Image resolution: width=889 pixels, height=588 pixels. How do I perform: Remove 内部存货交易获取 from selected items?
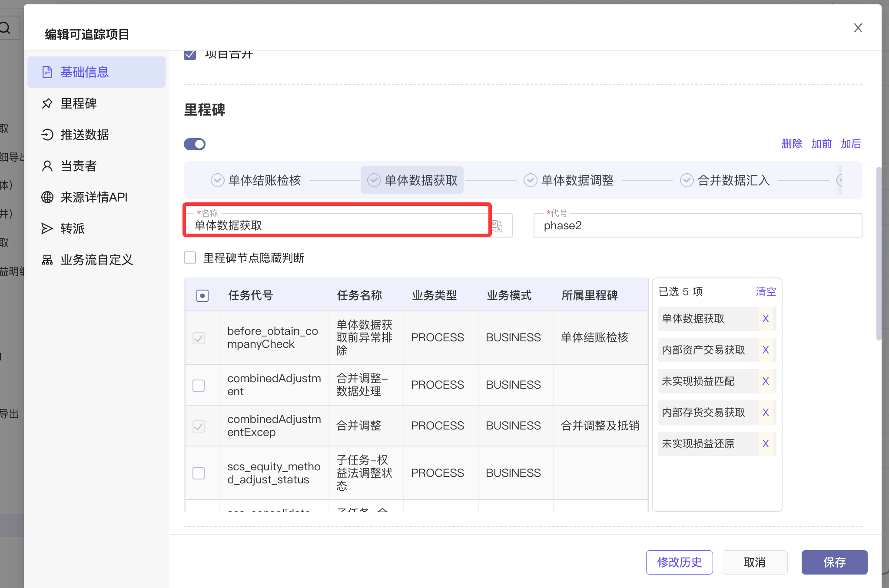coord(766,413)
